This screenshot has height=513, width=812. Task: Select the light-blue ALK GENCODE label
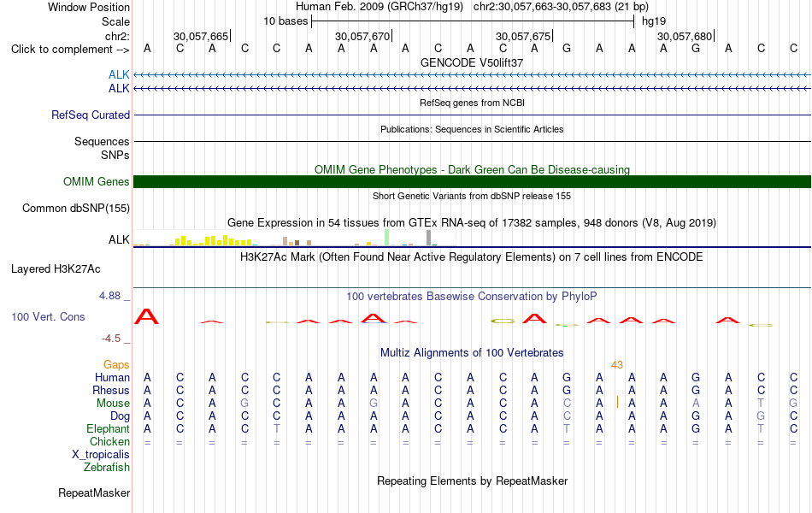tap(119, 75)
